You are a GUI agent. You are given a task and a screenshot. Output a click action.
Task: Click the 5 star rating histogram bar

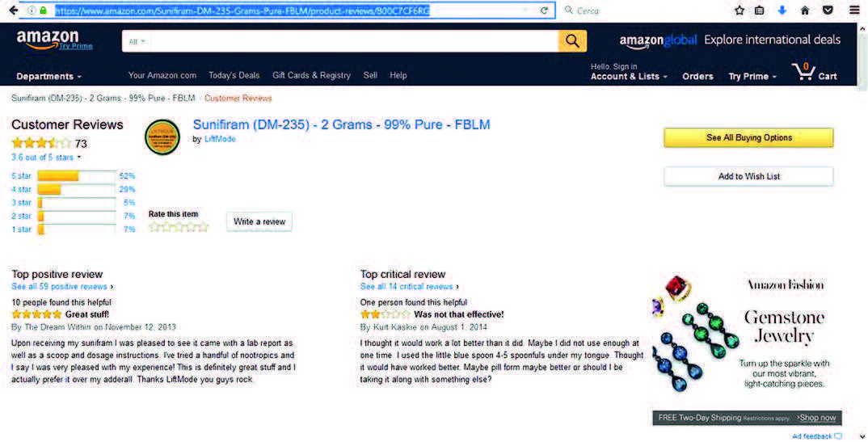pos(76,176)
